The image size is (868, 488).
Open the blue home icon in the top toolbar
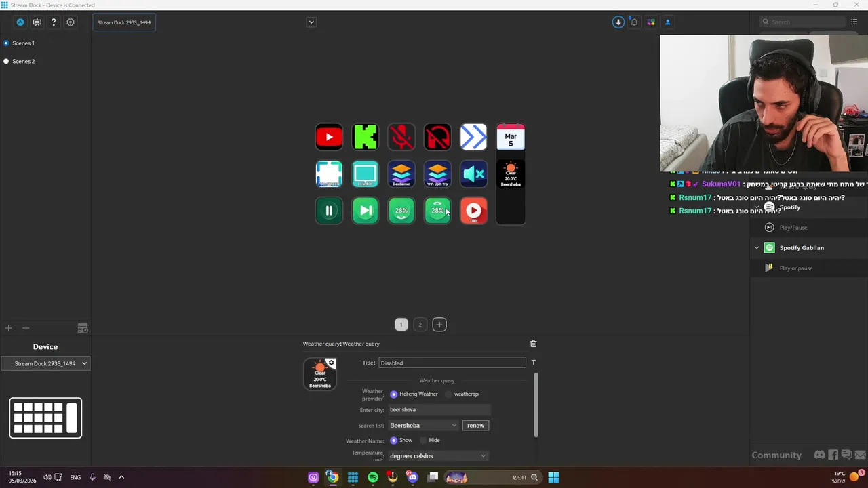(20, 22)
